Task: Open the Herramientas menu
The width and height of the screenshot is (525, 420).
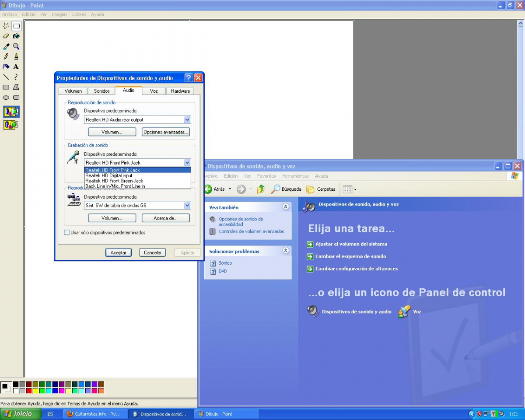Action: click(x=295, y=176)
